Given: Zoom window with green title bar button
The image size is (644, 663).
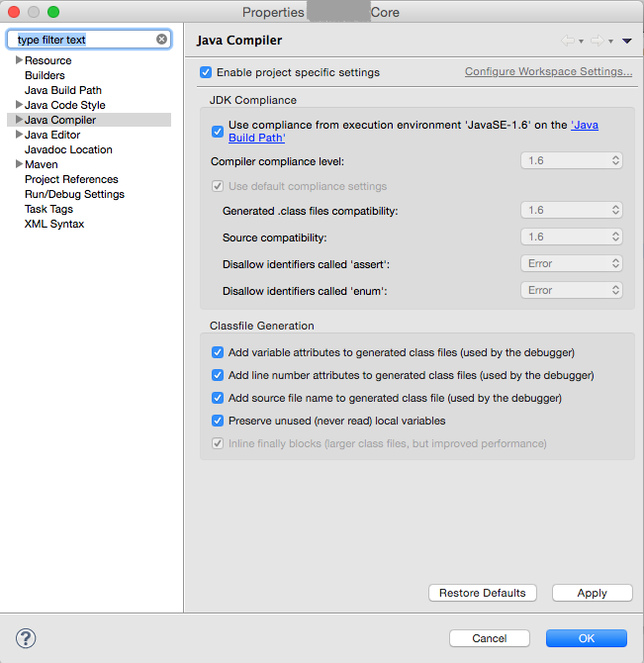Looking at the screenshot, I should [53, 12].
